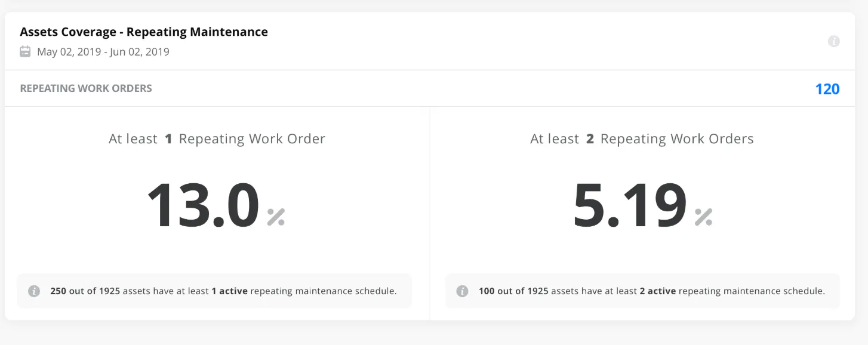The image size is (868, 345).
Task: Click the gray circle icon before '250 out of 1925'
Action: pyautogui.click(x=34, y=291)
